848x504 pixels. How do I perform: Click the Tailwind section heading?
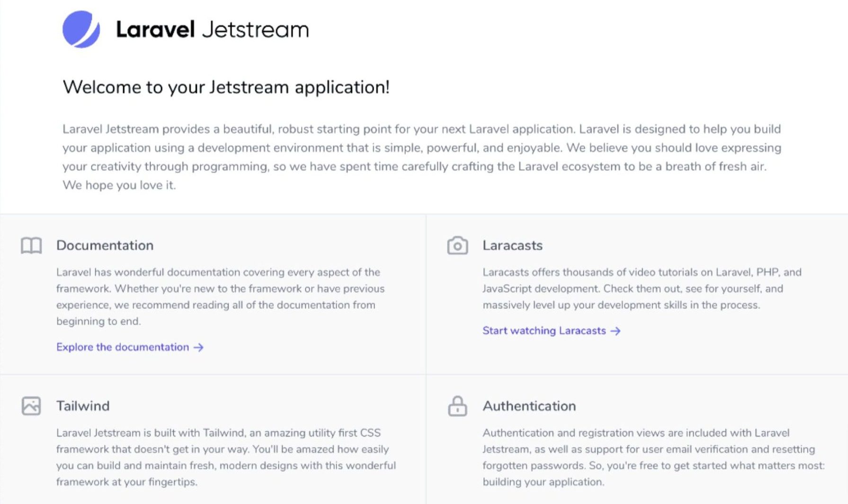(82, 406)
